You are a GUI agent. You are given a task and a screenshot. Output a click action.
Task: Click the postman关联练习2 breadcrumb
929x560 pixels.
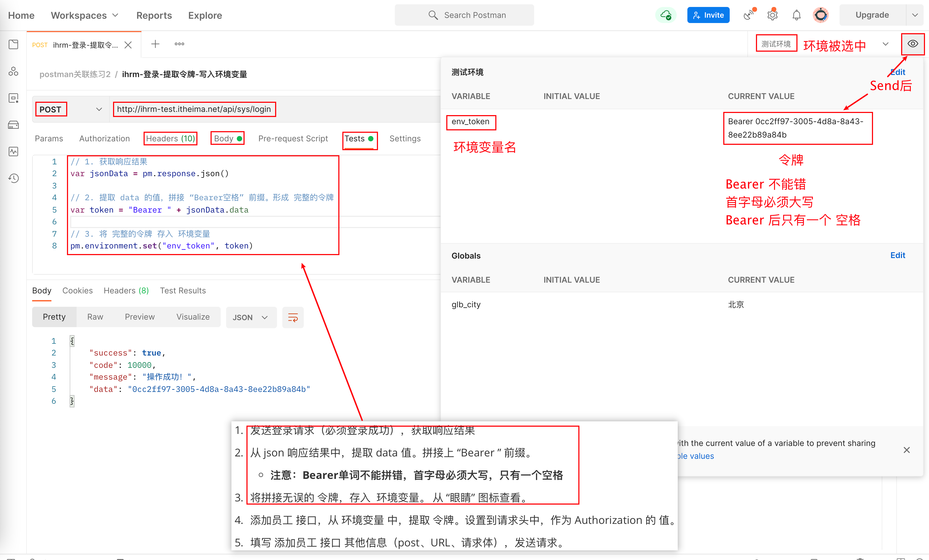pos(75,74)
